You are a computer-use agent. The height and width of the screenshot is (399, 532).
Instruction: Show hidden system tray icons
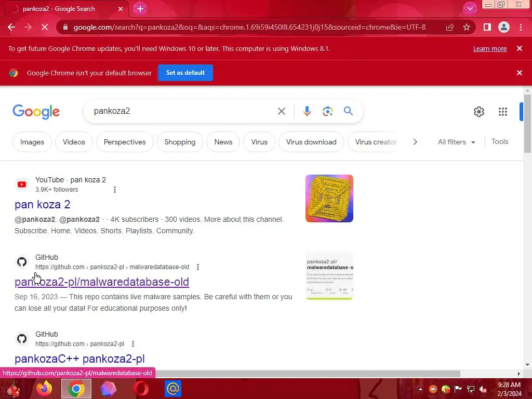[420, 389]
